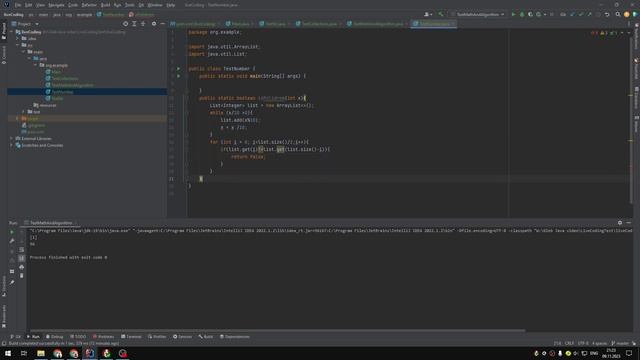Click CRLF line separator in status bar
Screen dimensions: 640x360
(x=569, y=344)
